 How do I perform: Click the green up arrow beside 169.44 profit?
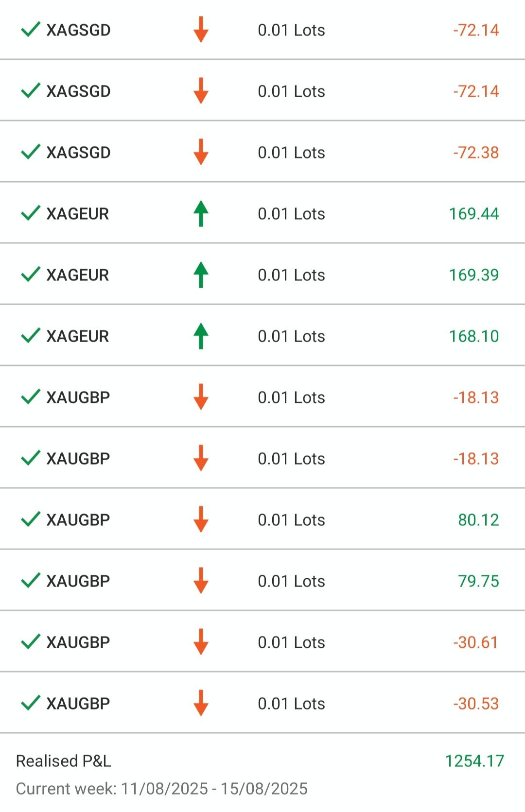tap(201, 214)
